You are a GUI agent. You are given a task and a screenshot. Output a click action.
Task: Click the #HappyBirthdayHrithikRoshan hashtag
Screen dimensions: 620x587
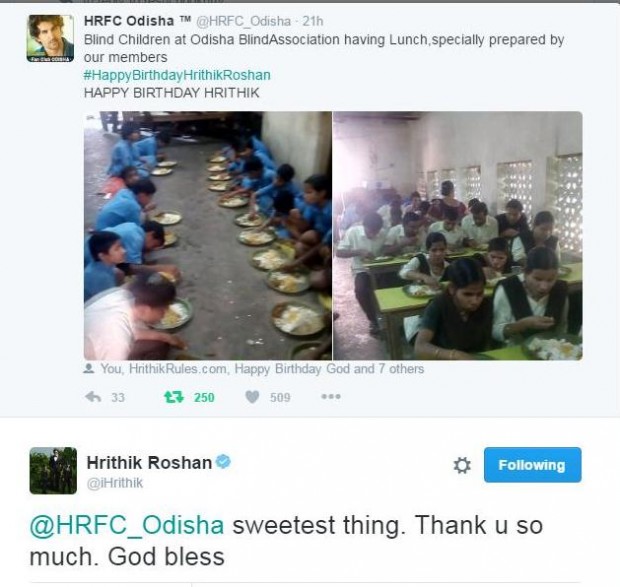pos(177,75)
